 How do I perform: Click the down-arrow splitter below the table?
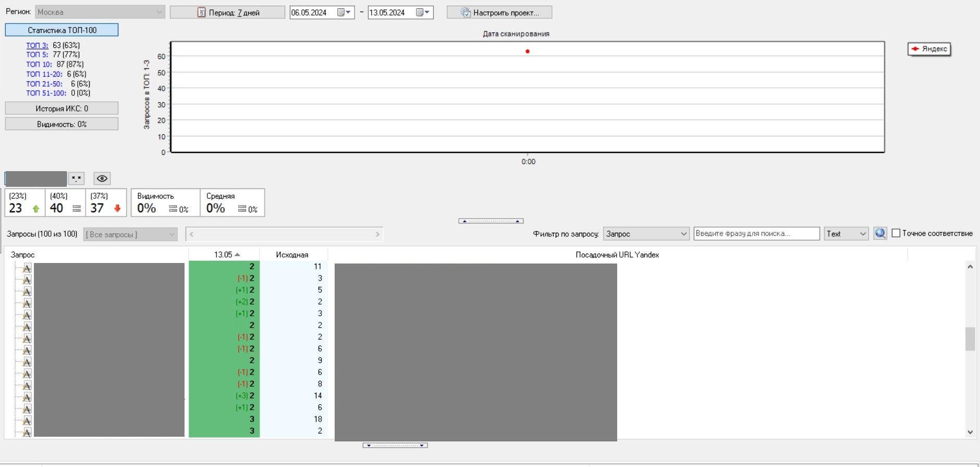[395, 445]
